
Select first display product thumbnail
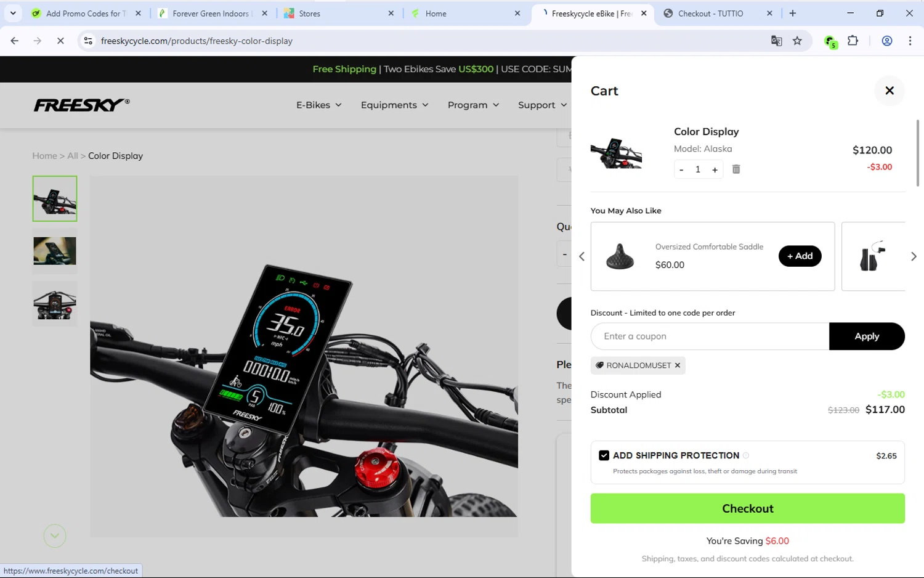55,198
